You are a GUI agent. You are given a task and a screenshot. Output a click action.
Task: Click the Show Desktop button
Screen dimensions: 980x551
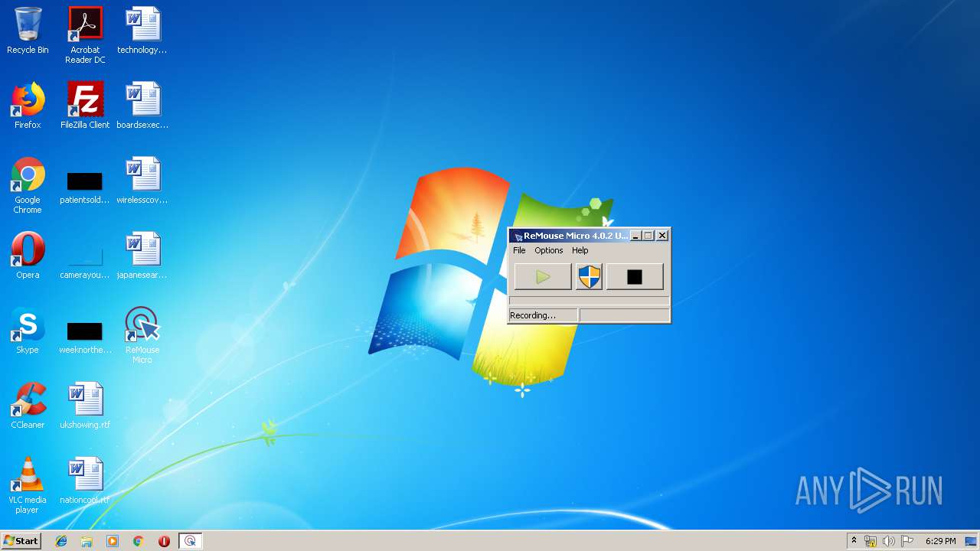click(x=972, y=541)
